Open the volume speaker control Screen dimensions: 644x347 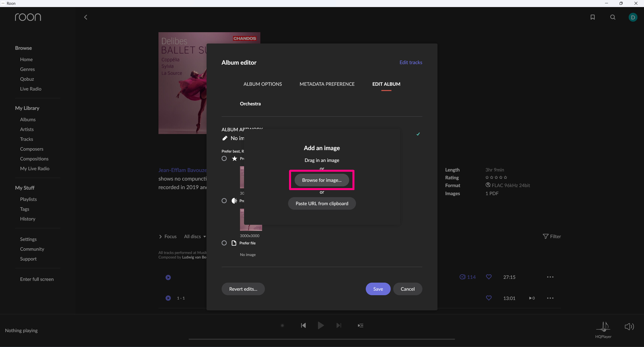click(x=629, y=327)
